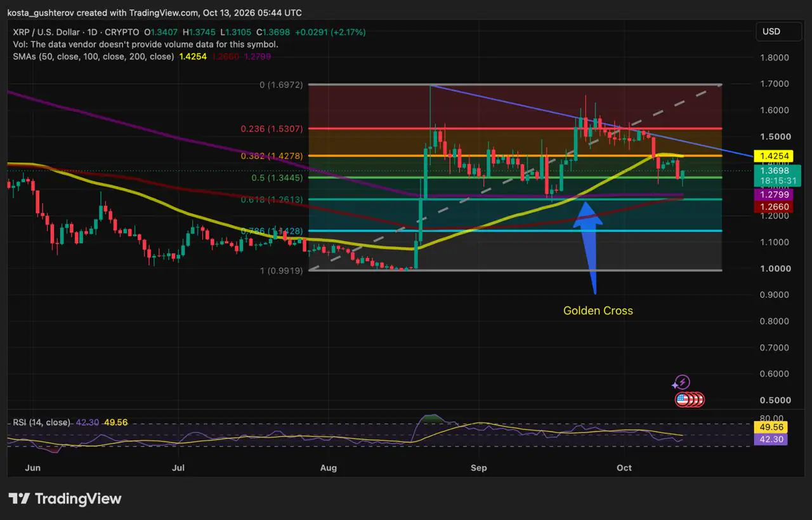Click the 0.5000 price scale label
Image resolution: width=812 pixels, height=520 pixels.
(774, 400)
